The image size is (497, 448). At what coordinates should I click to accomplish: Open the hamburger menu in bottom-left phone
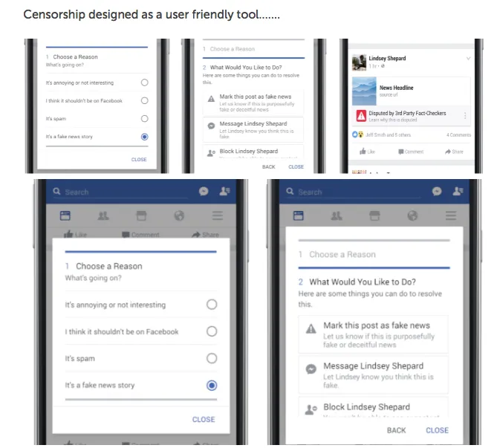(x=218, y=216)
